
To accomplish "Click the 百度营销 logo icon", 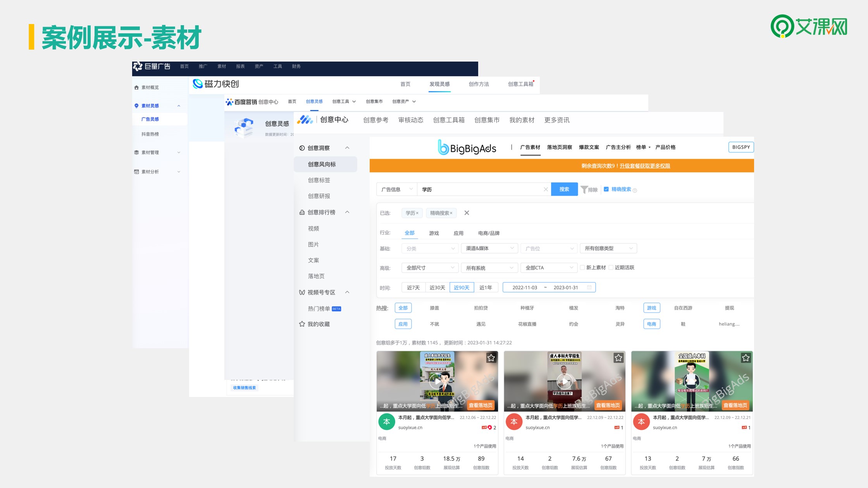I will click(x=229, y=102).
